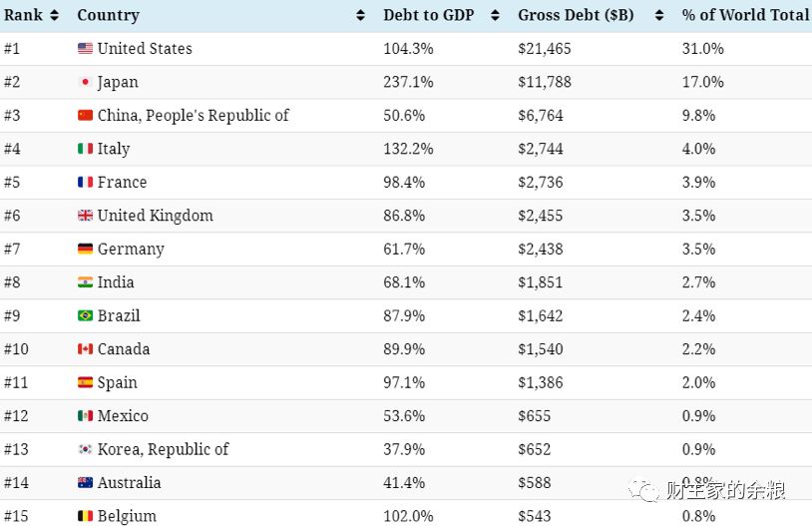Screen dimensions: 812x526
Task: Click the Japan flag icon
Action: pos(86,82)
